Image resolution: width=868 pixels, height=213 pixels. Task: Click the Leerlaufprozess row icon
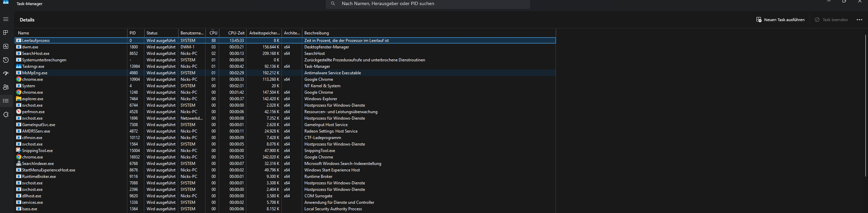tap(19, 41)
